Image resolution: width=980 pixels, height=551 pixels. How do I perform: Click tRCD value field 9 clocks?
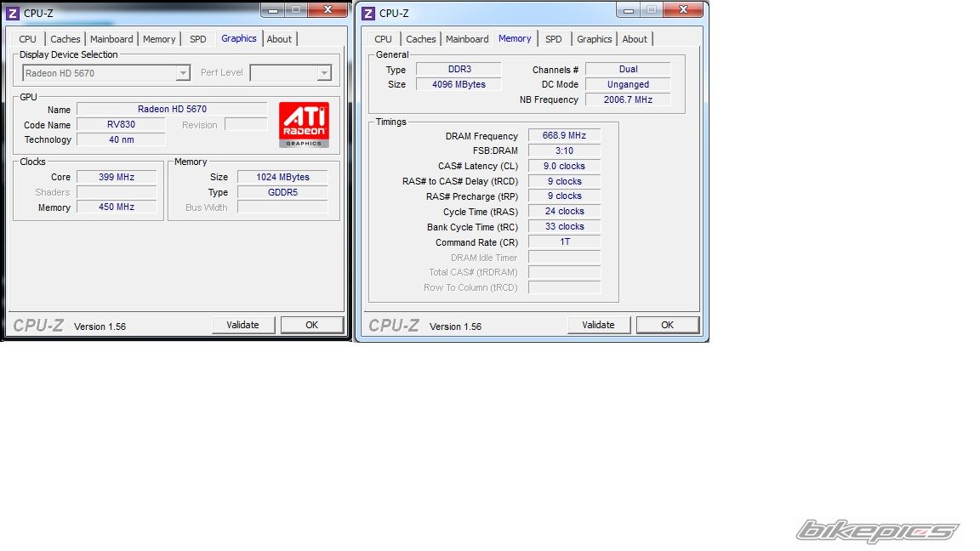[564, 181]
